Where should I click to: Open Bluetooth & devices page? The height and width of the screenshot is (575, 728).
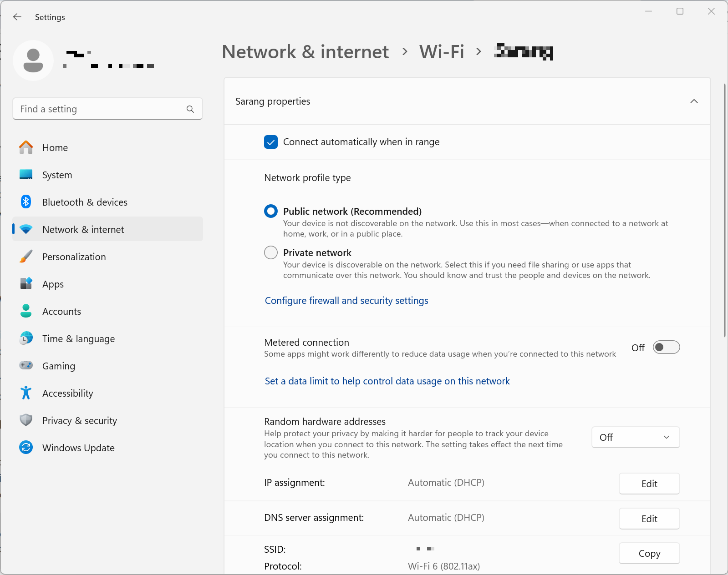[x=107, y=202]
